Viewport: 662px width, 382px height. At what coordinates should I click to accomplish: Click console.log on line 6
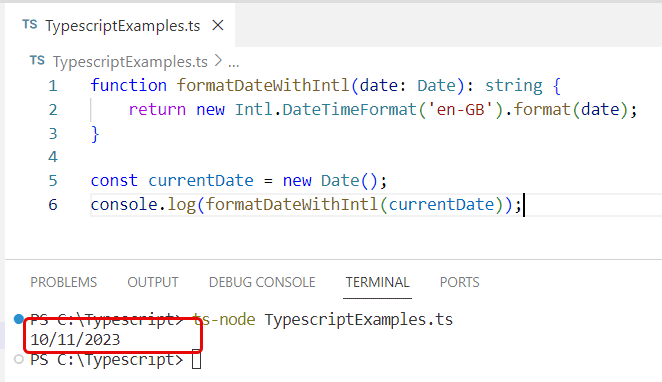coord(143,205)
